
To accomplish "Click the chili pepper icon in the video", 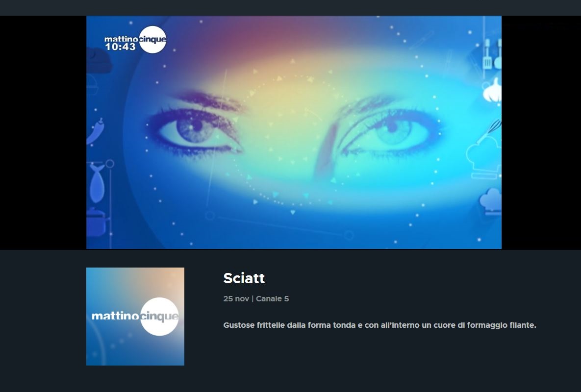I will coord(95,131).
